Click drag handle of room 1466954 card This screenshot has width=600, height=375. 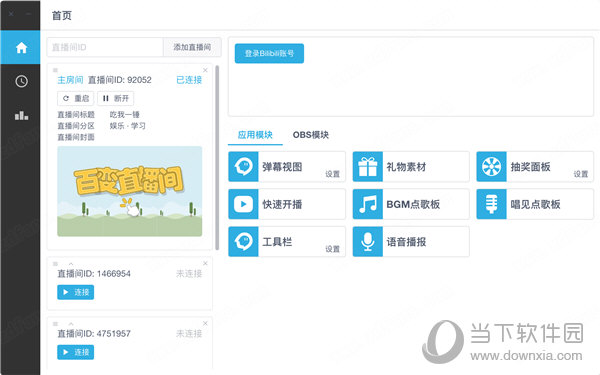tap(55, 264)
